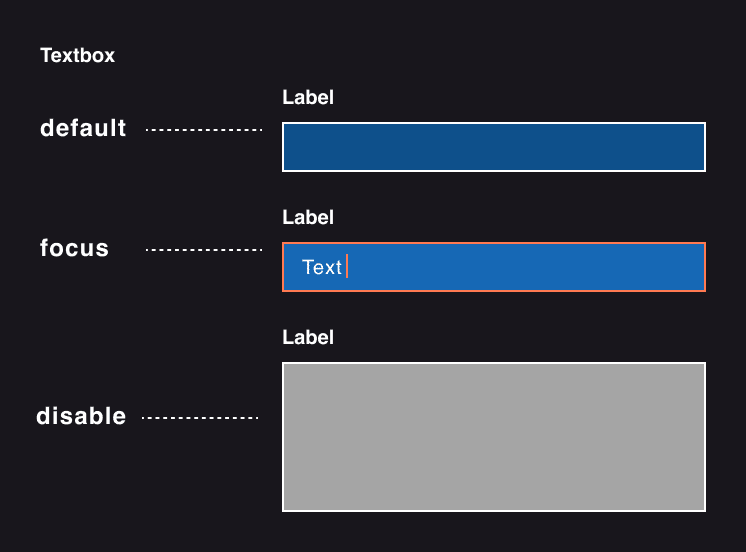Click the dark blue default state textbox
This screenshot has height=552, width=746.
coord(494,147)
